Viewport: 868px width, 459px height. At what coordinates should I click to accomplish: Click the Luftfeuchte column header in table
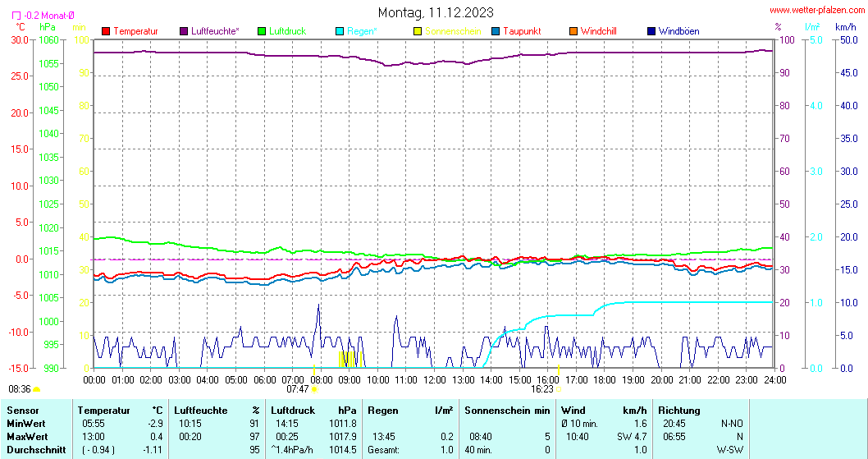[x=200, y=411]
